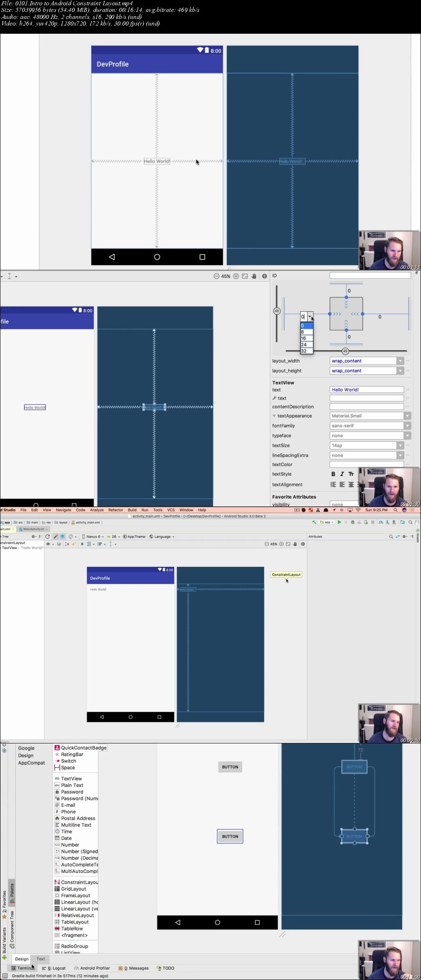Toggle All Caps text style

tap(351, 474)
